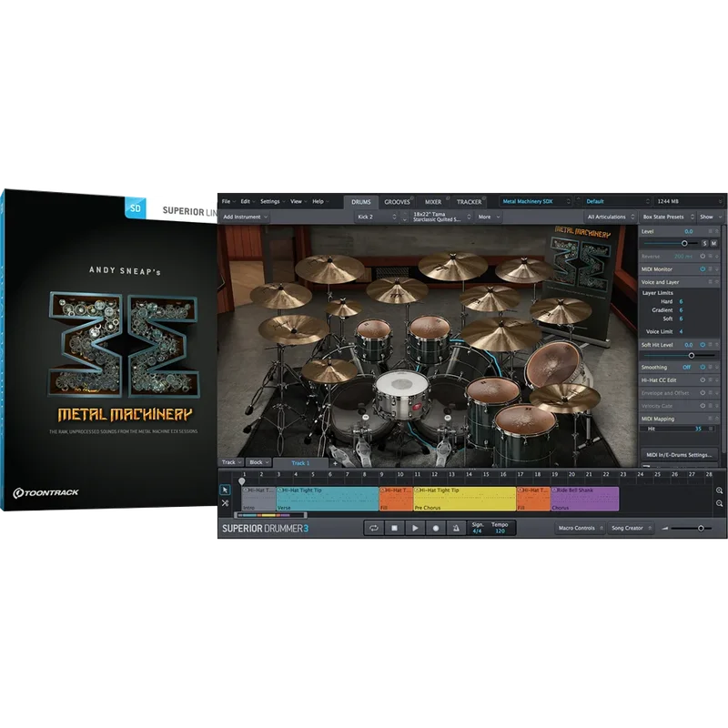Open the Default preset dropdown
This screenshot has width=728, height=728.
click(x=618, y=201)
